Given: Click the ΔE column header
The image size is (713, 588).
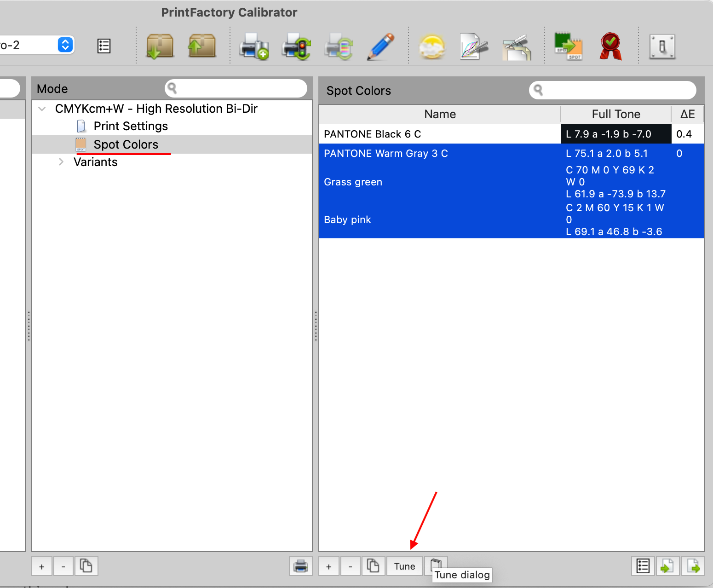Looking at the screenshot, I should coord(687,114).
